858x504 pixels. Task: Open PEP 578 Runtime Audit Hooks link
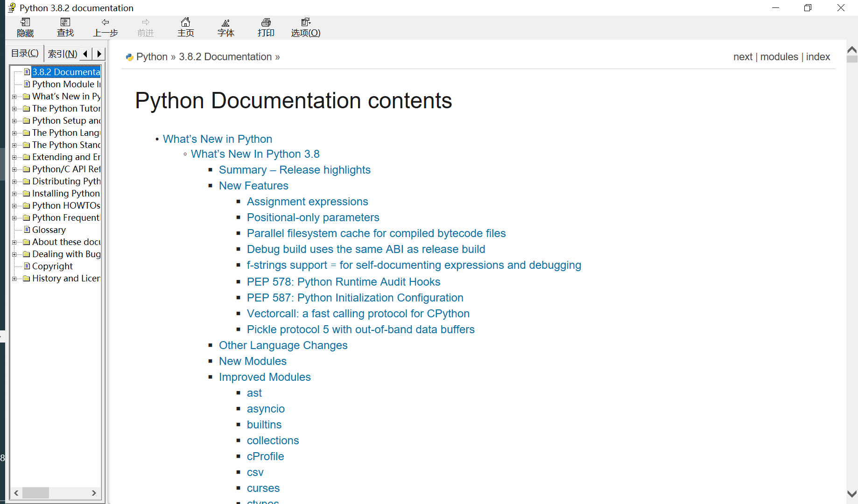(x=344, y=282)
